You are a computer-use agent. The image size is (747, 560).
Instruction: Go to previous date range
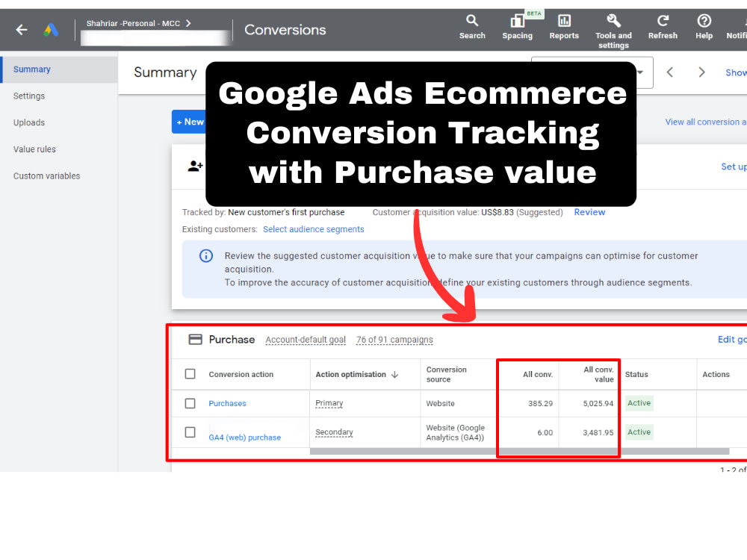(x=670, y=72)
